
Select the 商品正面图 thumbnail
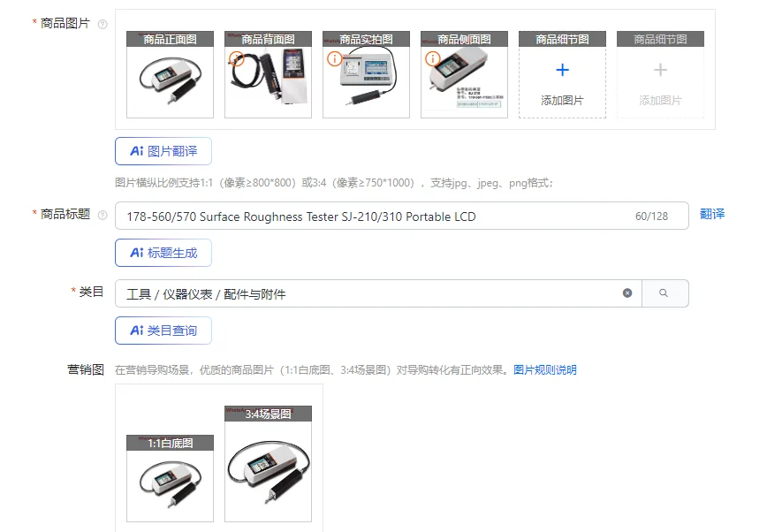click(171, 74)
